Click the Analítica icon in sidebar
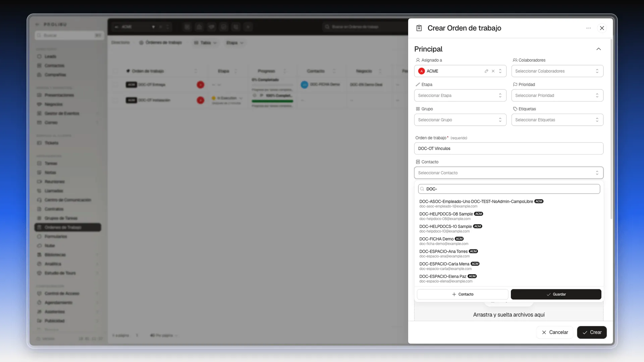This screenshot has height=362, width=644. 39,264
